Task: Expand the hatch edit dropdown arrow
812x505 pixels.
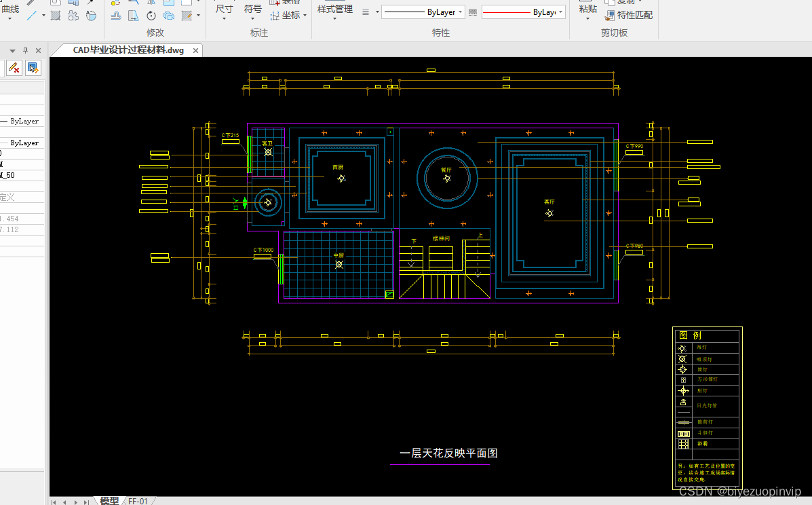Action: 198,16
